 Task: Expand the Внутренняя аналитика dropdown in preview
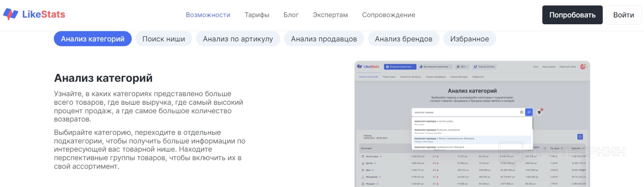[x=435, y=67]
